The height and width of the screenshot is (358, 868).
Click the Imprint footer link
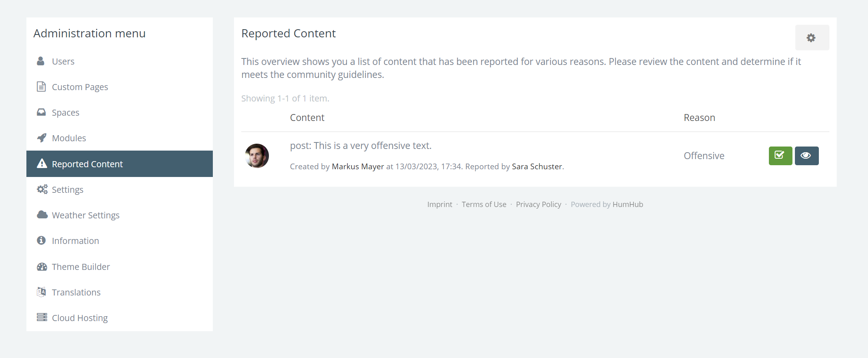[439, 205]
